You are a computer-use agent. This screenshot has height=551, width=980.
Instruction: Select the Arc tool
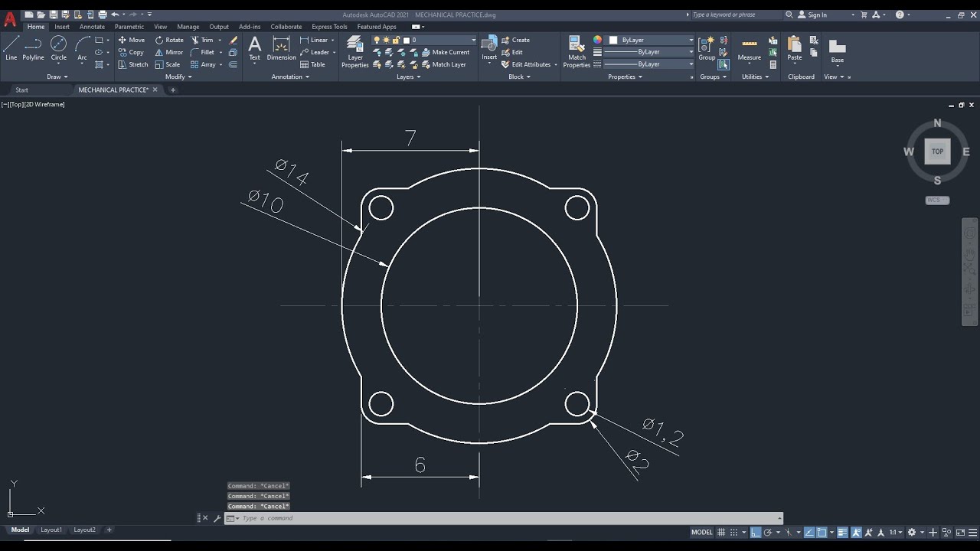[82, 47]
